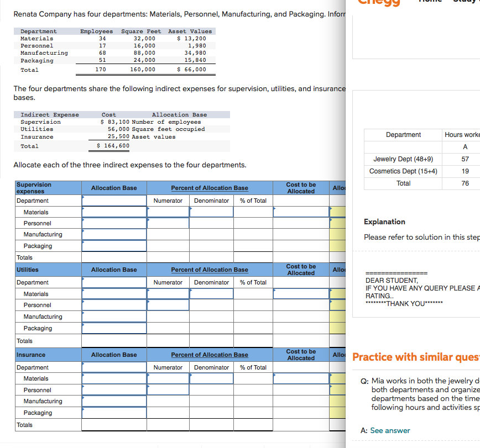Click the '160,000' total square feet value

point(143,70)
